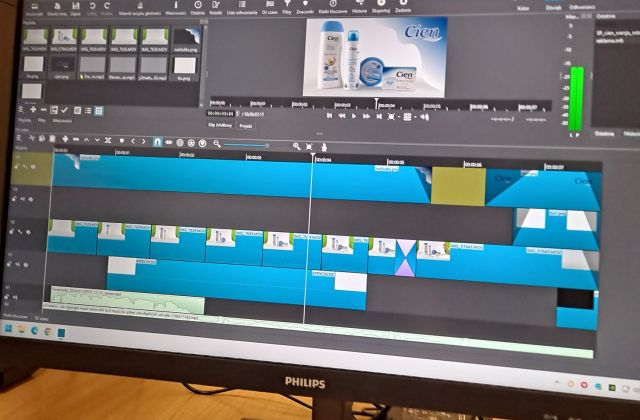Open Klatki kluczowe (Keyframes) from the toolbar
Viewport: 640px width, 420px height.
tap(333, 6)
